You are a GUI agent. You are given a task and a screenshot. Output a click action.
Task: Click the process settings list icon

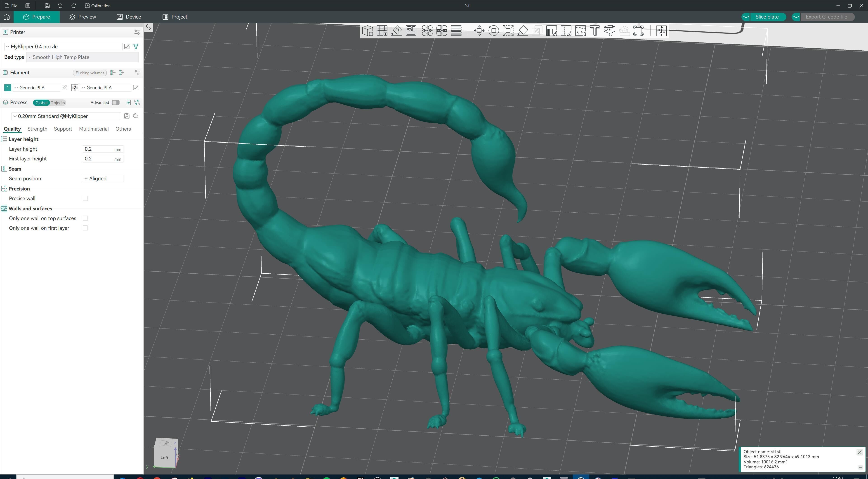[128, 103]
